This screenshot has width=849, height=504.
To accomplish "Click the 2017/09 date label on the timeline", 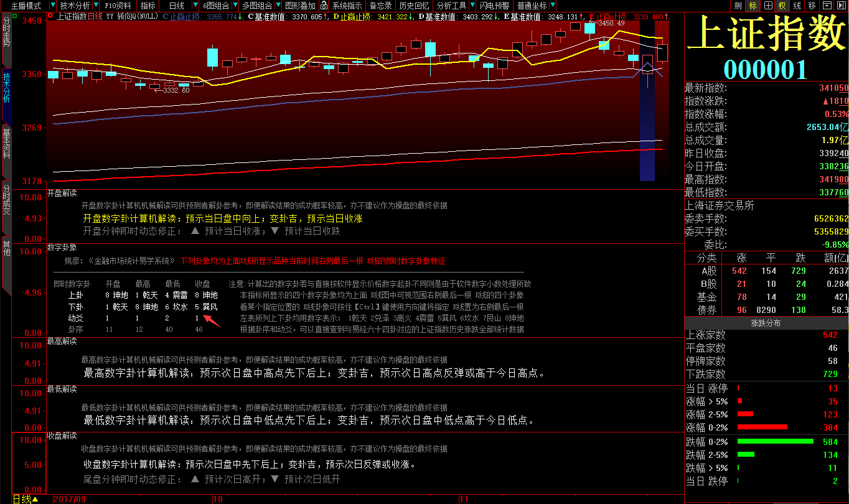I will click(70, 499).
